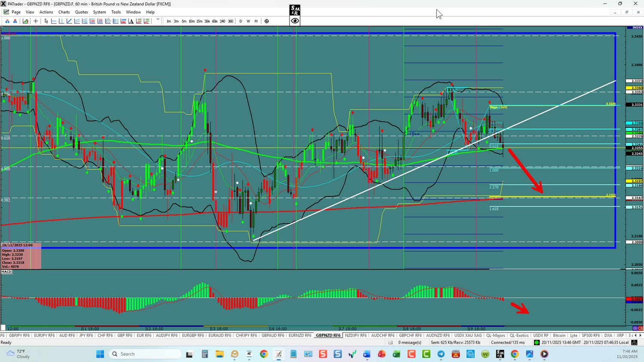644x362 pixels.
Task: Click the trend line drawing tool
Action: 69,21
